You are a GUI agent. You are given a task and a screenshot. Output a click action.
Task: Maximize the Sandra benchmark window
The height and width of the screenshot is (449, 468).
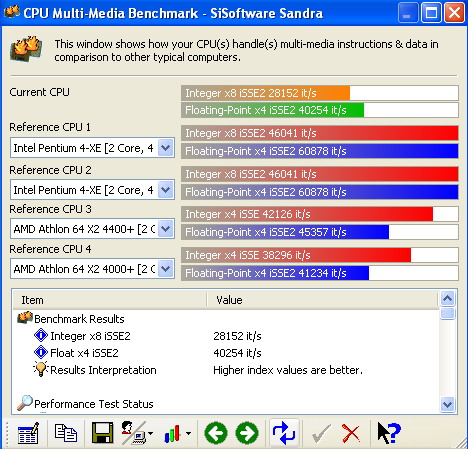(431, 13)
